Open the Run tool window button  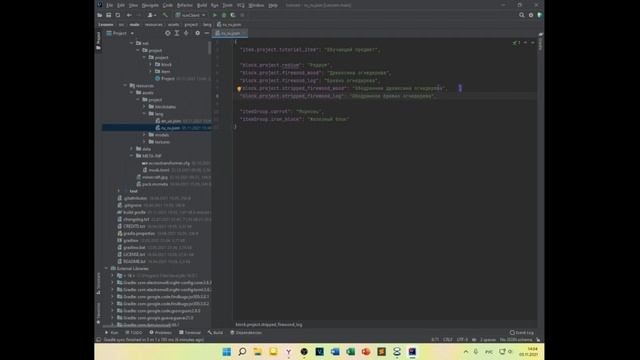(111, 333)
